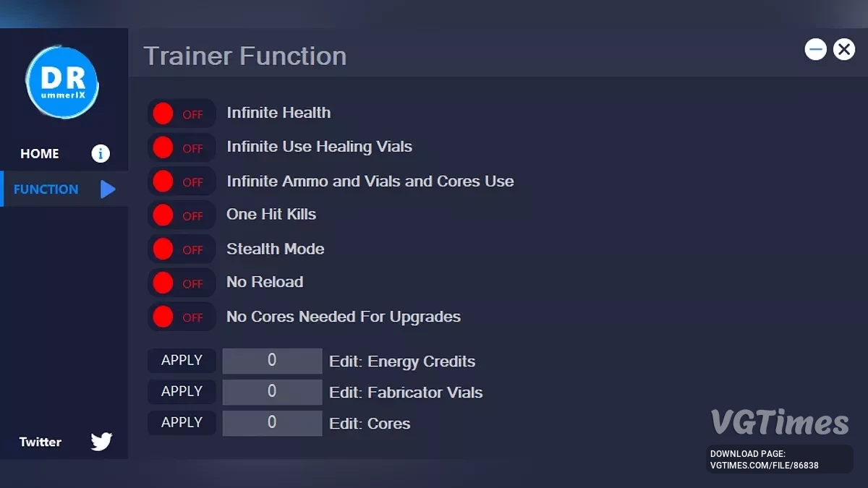The height and width of the screenshot is (488, 868).
Task: Toggle Infinite Ammo and Vials and Cores Use
Action: point(181,181)
